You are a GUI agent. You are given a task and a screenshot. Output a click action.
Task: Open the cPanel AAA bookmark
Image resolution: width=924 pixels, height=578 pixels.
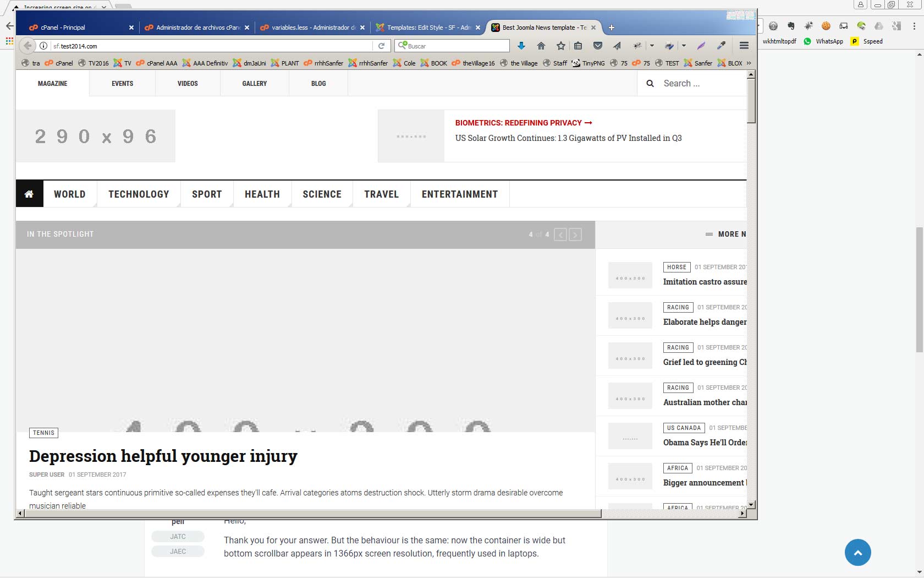click(x=157, y=63)
